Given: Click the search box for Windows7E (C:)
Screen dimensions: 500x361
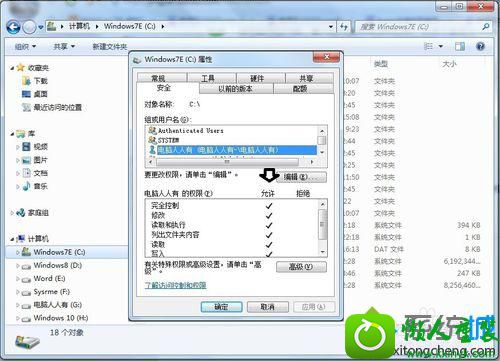Looking at the screenshot, I should pyautogui.click(x=423, y=27).
